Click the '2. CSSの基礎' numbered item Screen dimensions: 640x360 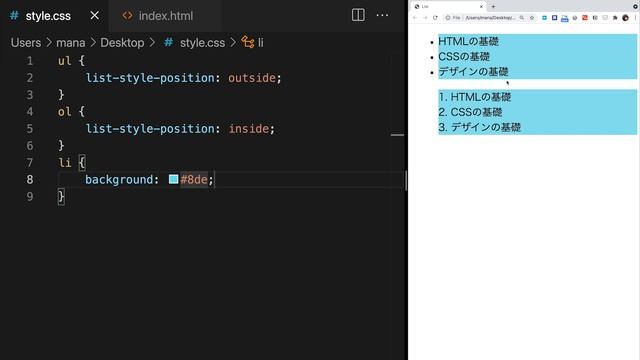pyautogui.click(x=470, y=112)
